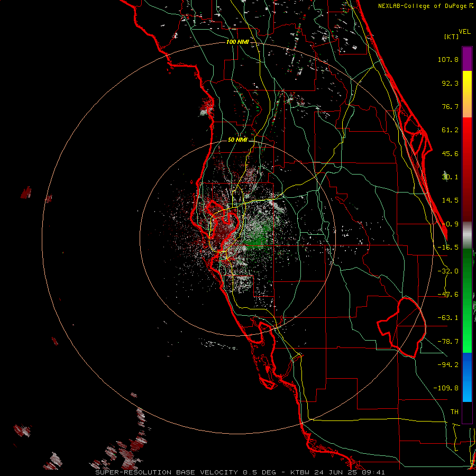The width and height of the screenshot is (476, 476).
Task: Click the 09:41 timestamp in caption
Action: tap(373, 472)
